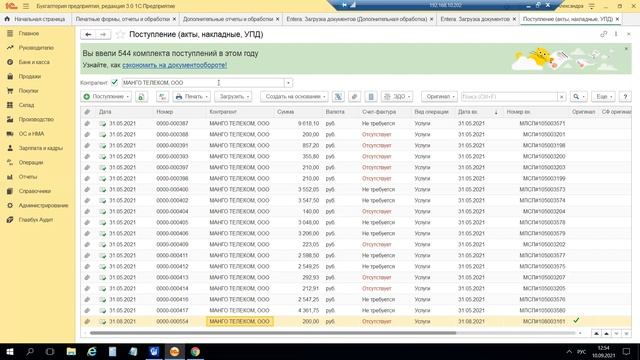The image size is (640, 360).
Task: Click the list report toolbar icon
Action: [371, 97]
